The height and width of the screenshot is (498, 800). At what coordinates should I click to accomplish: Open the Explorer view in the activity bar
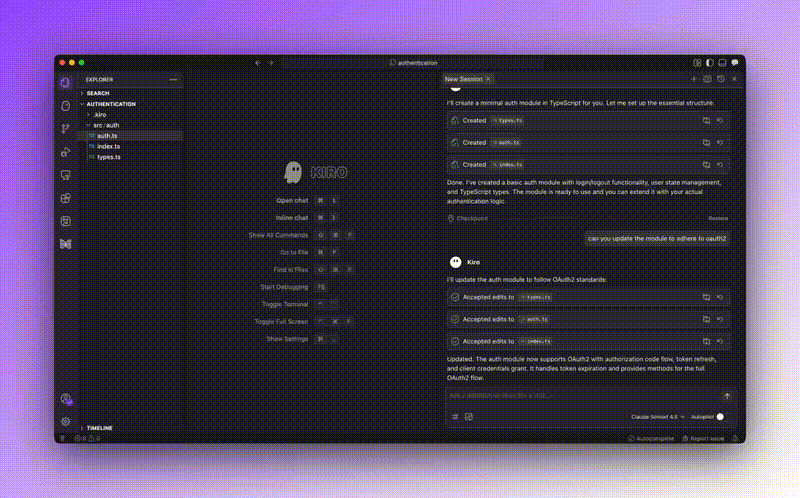click(65, 83)
